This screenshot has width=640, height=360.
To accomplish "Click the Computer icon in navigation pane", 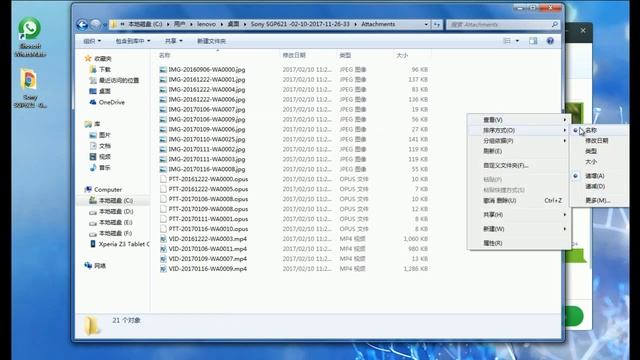I will click(x=88, y=189).
